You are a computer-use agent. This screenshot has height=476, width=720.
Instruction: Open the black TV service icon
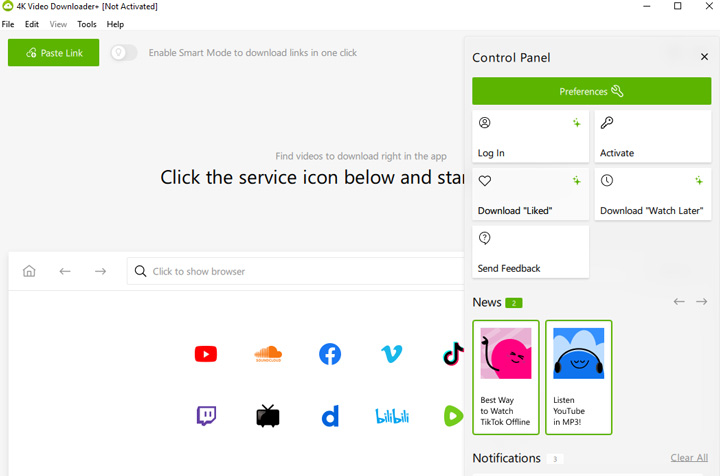(x=268, y=416)
